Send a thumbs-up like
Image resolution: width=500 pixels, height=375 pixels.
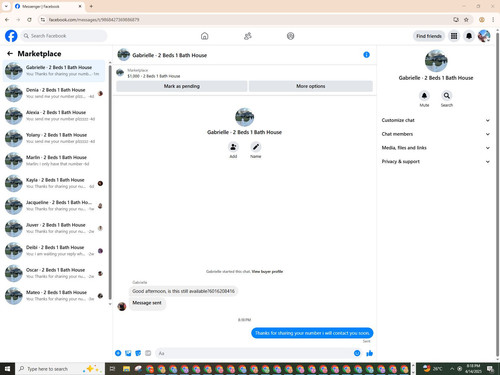[x=369, y=353]
